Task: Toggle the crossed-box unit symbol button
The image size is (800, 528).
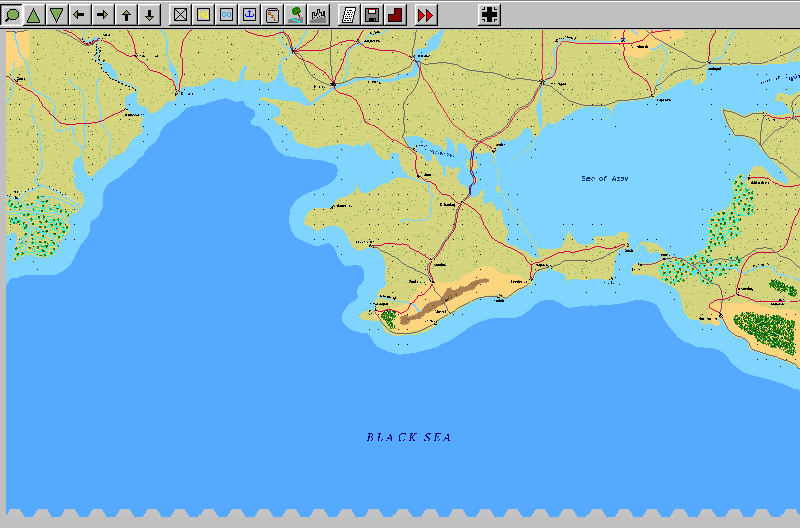Action: (180, 15)
